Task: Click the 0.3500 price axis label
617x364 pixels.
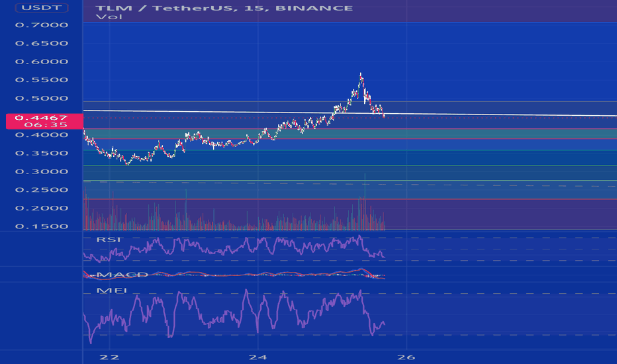Action: tap(42, 153)
